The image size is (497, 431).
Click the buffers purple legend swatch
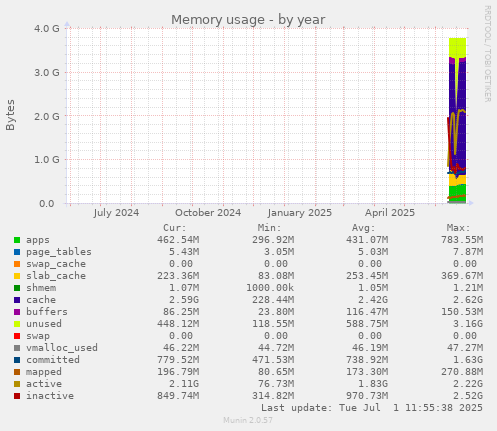(x=17, y=312)
